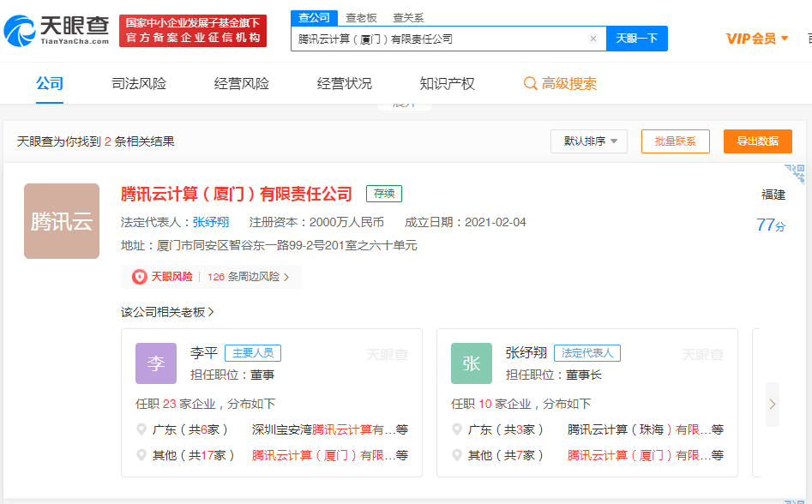The height and width of the screenshot is (504, 812).
Task: Open legal representative 张纾翔 link
Action: tap(211, 222)
